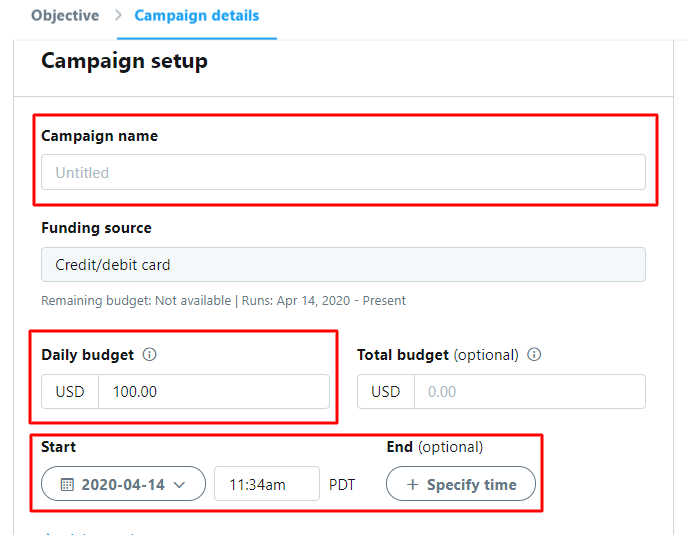The image size is (688, 535).
Task: Click the Total budget 0.00 amount field
Action: (x=530, y=391)
